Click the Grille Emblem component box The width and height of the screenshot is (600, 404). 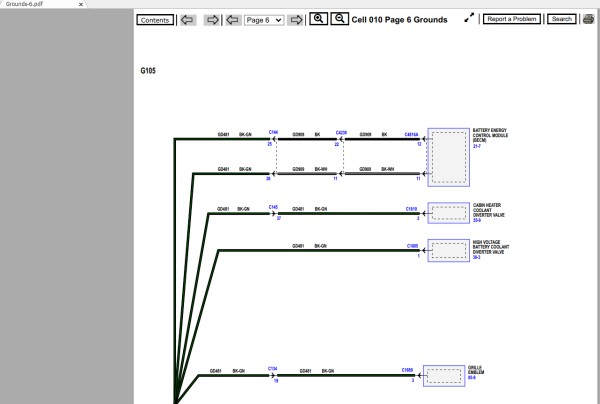tap(444, 376)
